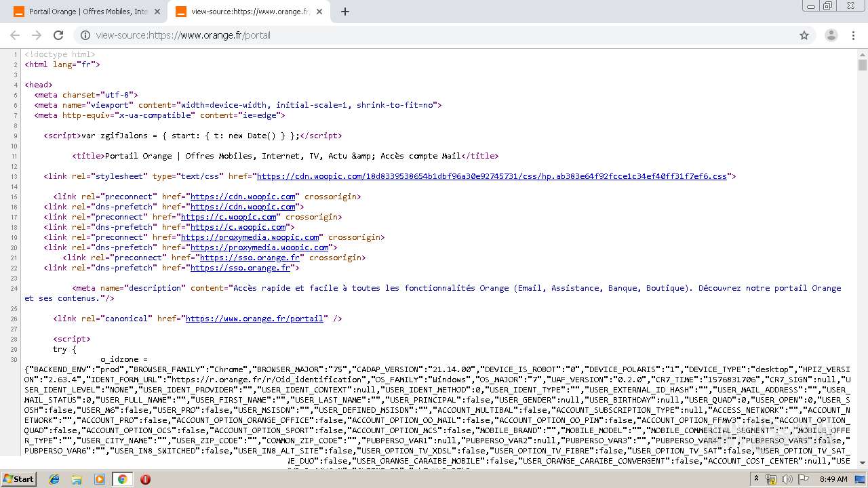The image size is (868, 488).
Task: Open Windows Explorer folder icon in taskbar
Action: (x=77, y=479)
